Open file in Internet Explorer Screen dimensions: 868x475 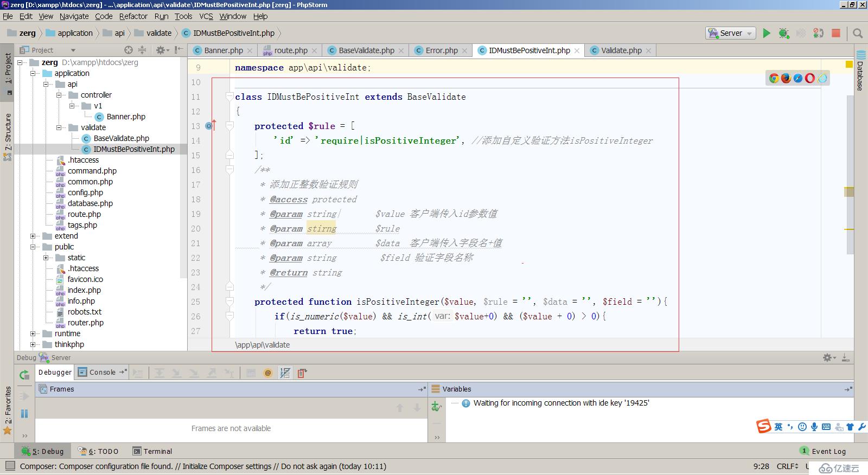coord(822,78)
